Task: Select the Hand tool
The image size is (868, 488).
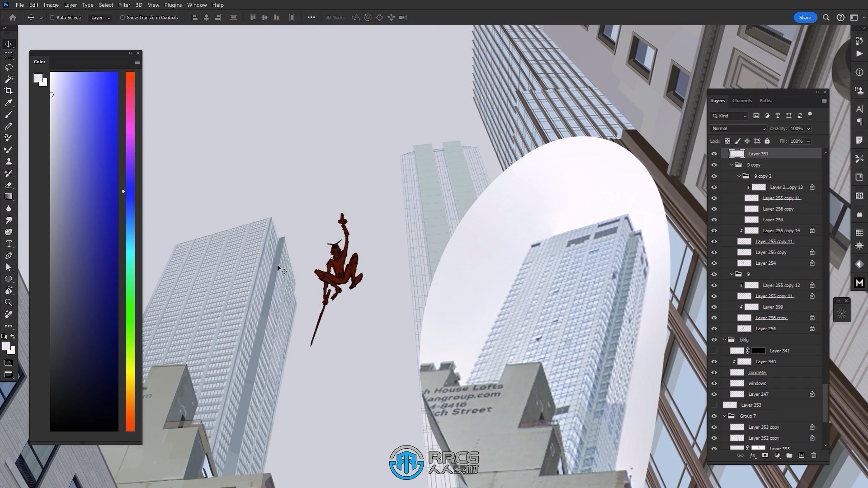Action: point(9,291)
